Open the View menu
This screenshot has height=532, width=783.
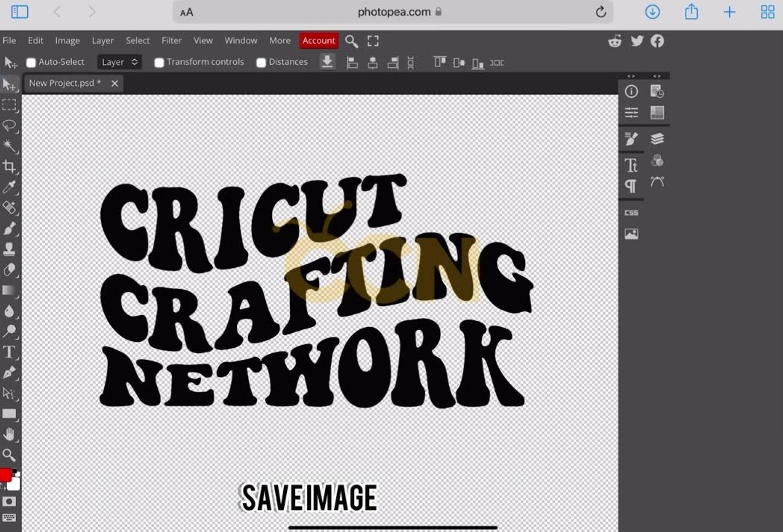203,41
